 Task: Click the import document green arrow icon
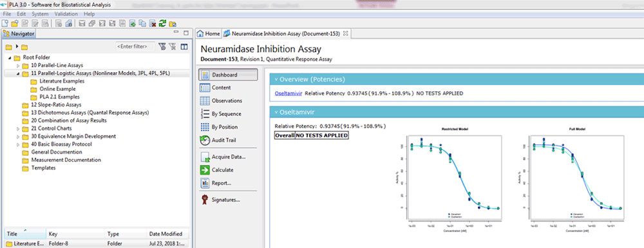pos(132,23)
